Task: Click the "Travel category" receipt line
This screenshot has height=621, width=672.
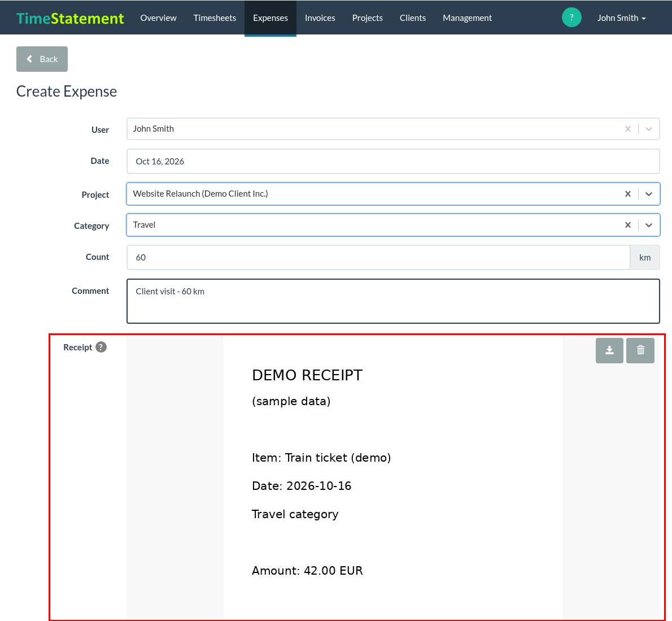Action: tap(295, 514)
